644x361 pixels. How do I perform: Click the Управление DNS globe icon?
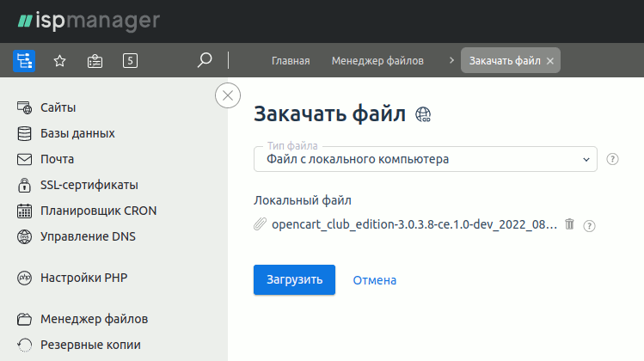[x=24, y=237]
